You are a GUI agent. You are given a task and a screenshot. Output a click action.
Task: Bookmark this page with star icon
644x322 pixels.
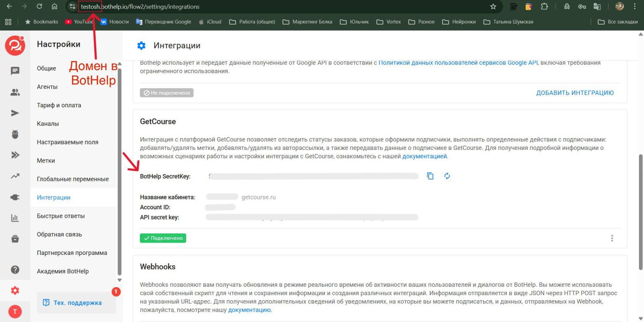(x=493, y=7)
